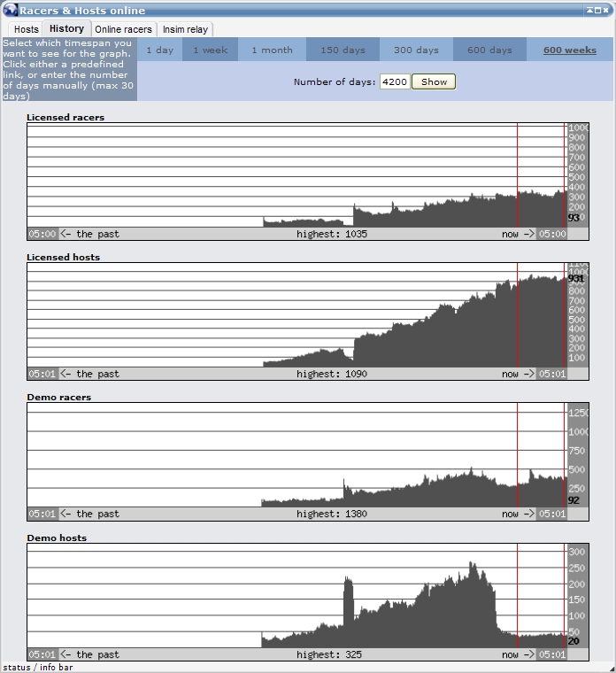Click current value 931 in Licensed hosts

[x=575, y=278]
